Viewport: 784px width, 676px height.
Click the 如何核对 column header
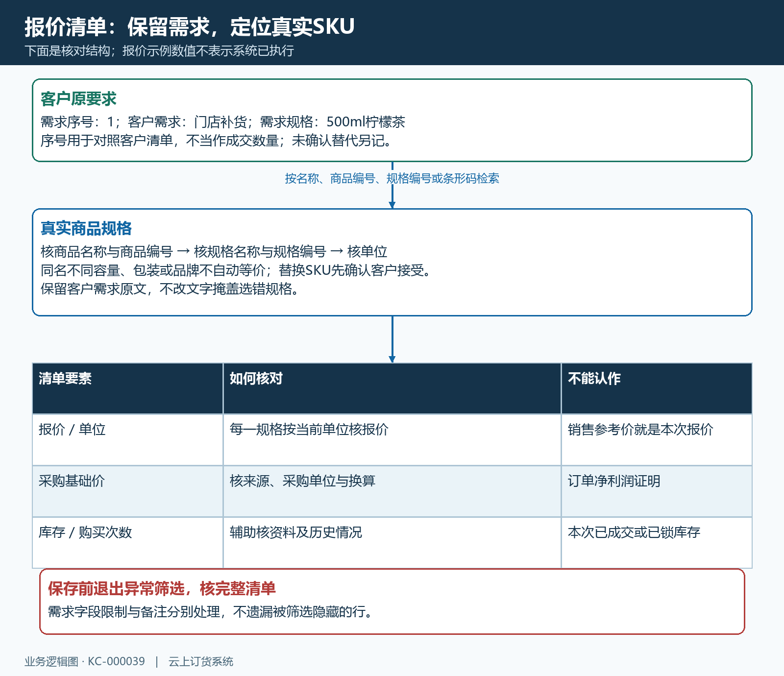pos(392,388)
